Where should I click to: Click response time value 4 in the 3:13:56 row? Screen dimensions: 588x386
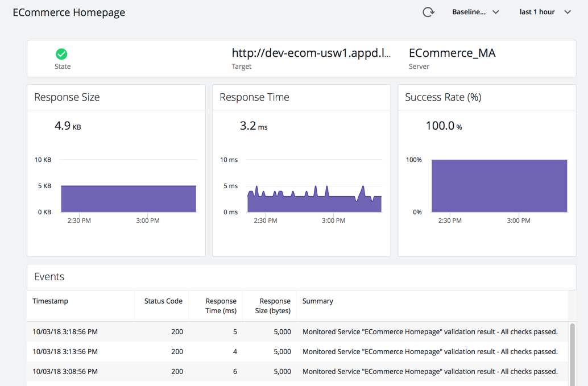[x=235, y=351]
